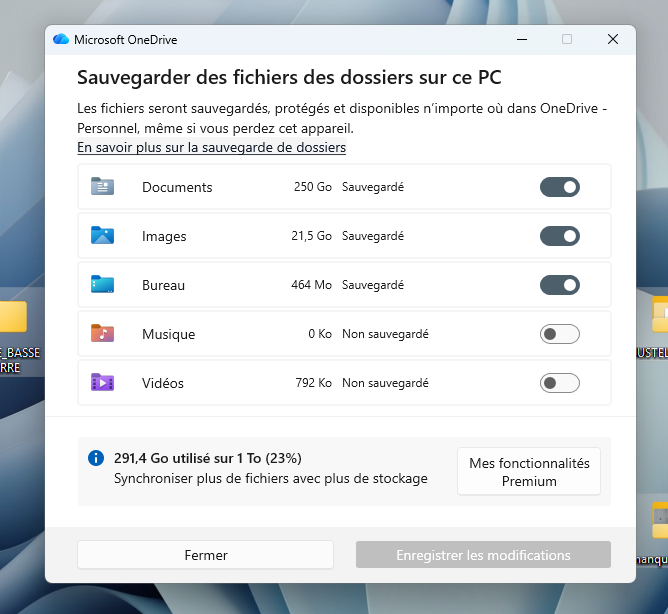Close the Microsoft OneDrive dialog
Image resolution: width=668 pixels, height=614 pixels.
(613, 39)
